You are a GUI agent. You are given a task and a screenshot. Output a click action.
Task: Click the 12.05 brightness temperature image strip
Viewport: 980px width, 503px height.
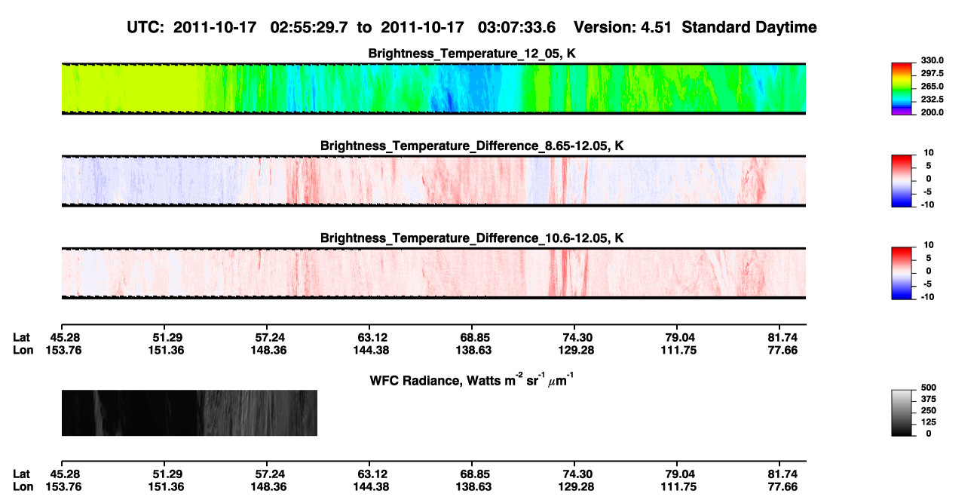click(x=433, y=88)
